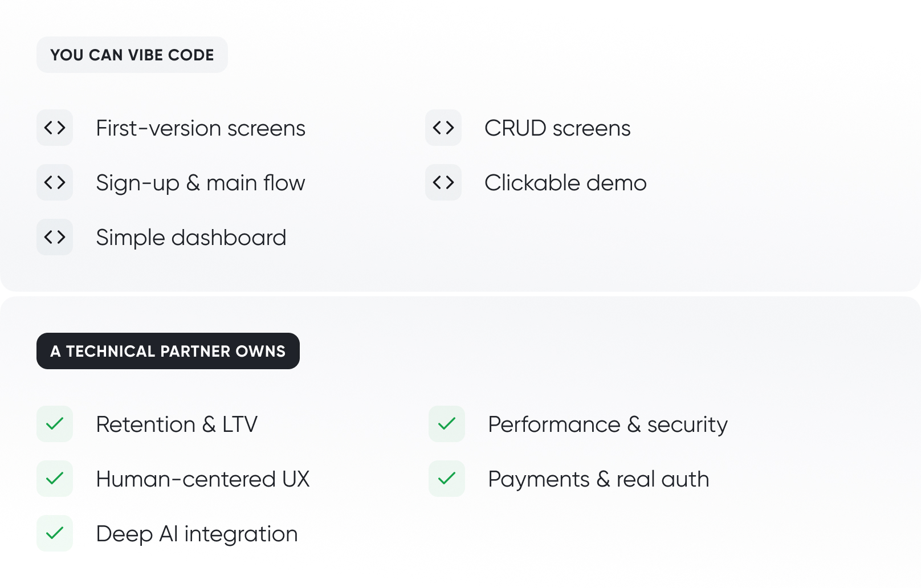Viewport: 921px width, 588px height.
Task: Click the code icon next to Sign-up & main flow
Action: tap(55, 182)
